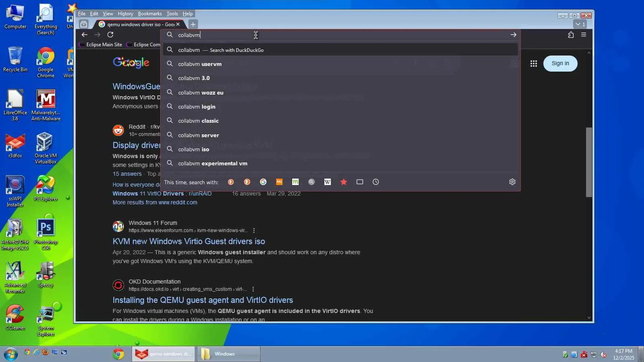Select the Oracle VM VirtualBox desktop icon
644x362 pixels.
tap(45, 148)
